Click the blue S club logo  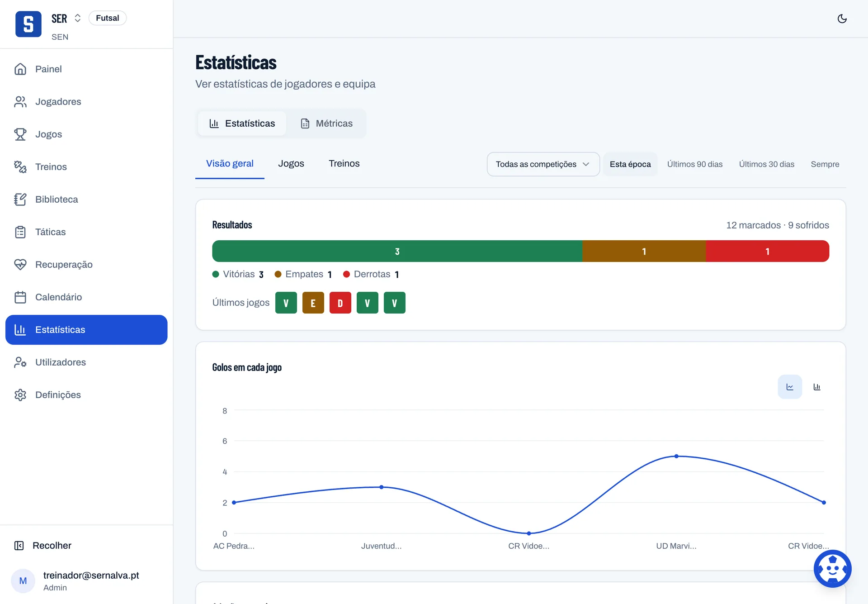click(x=28, y=24)
